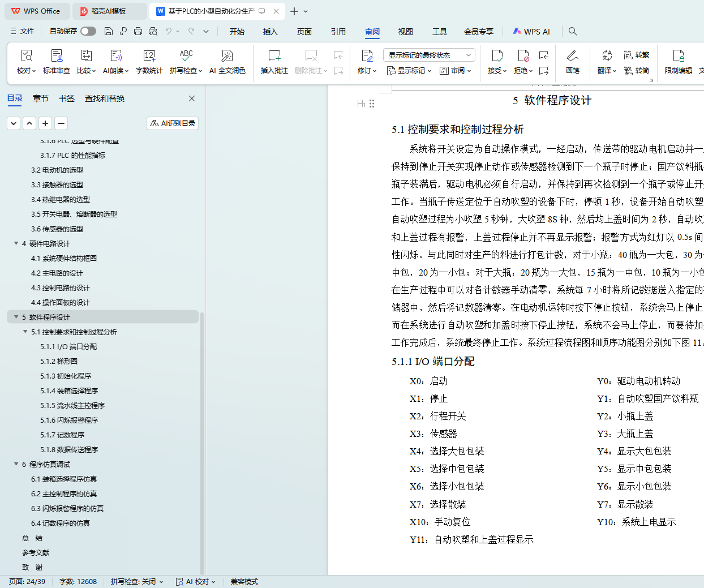Switch to the 书签 sidebar tab
The height and width of the screenshot is (588, 704).
click(x=67, y=98)
